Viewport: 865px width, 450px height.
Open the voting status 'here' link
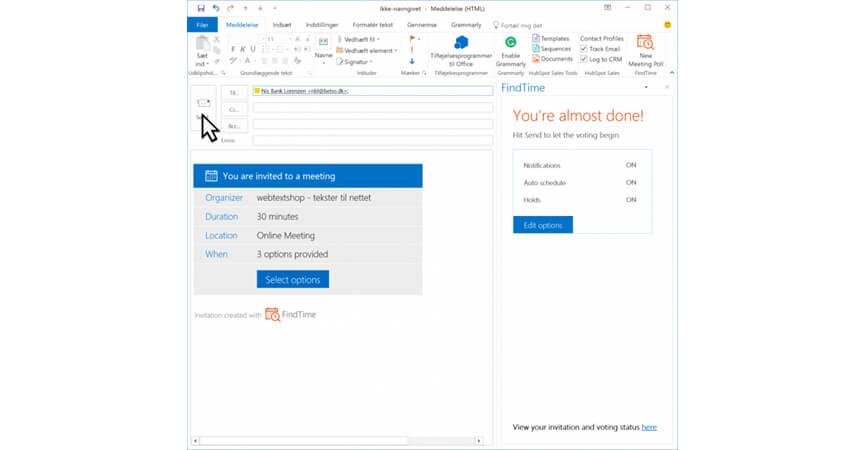[x=649, y=427]
